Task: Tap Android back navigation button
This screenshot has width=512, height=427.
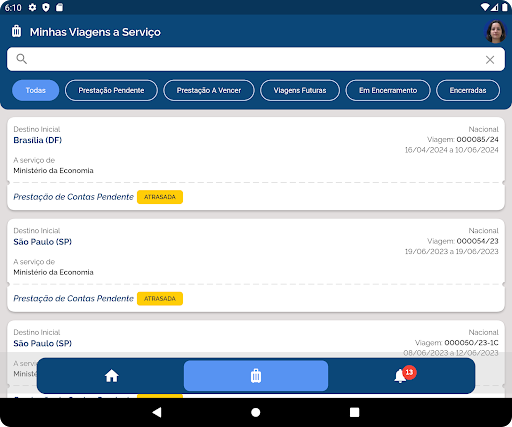Action: click(157, 412)
